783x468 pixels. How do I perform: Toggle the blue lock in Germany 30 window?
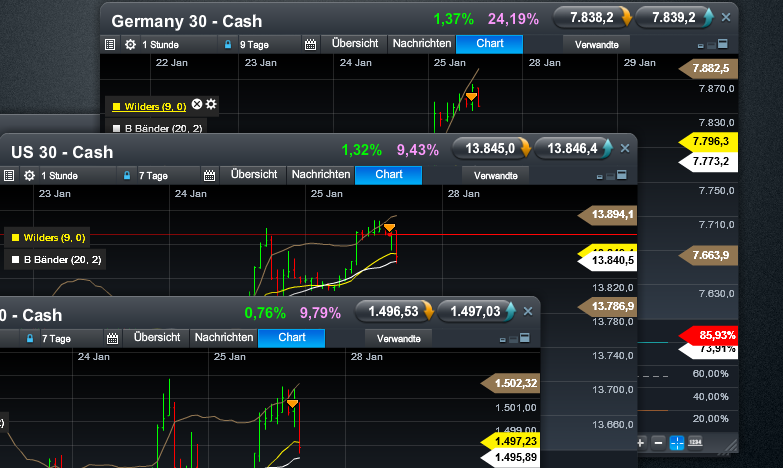228,44
